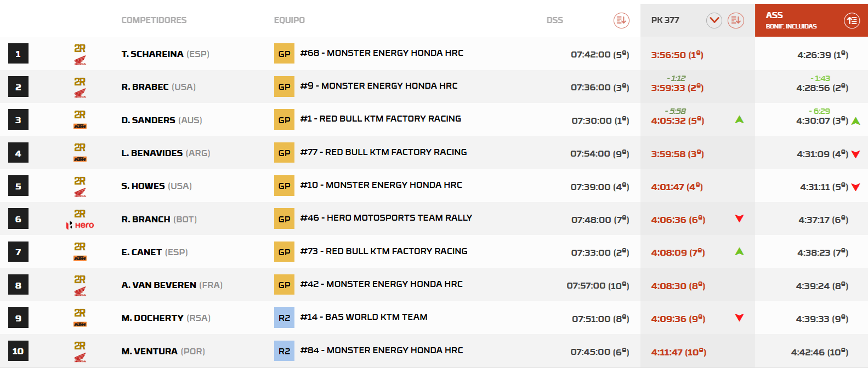The width and height of the screenshot is (868, 368).
Task: Open the PK 377 checkpoint dropdown chevron
Action: pyautogui.click(x=714, y=20)
